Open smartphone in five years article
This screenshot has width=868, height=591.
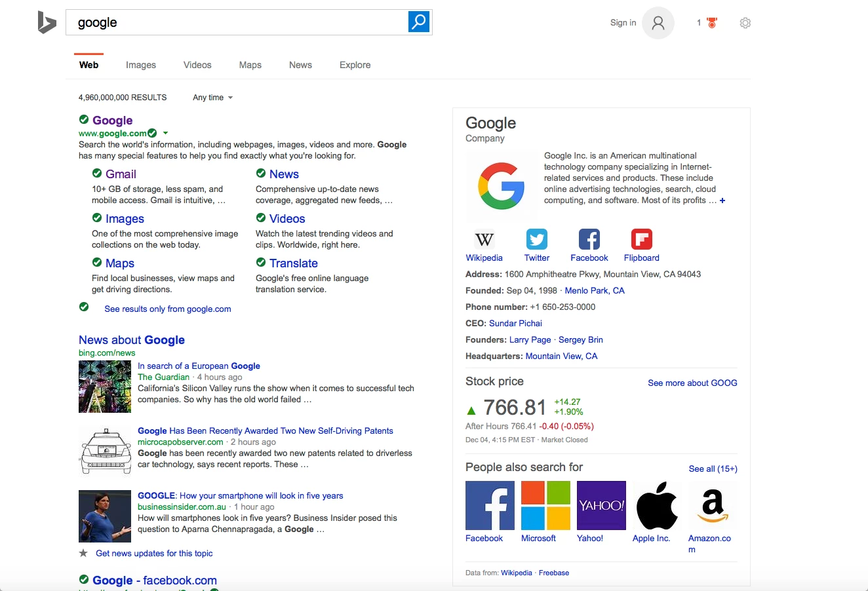point(240,496)
